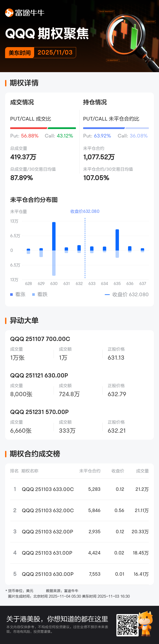This screenshot has width=159, height=644.
Task: Open the QQQ 251121 630.00P block trade
Action: click(39, 375)
